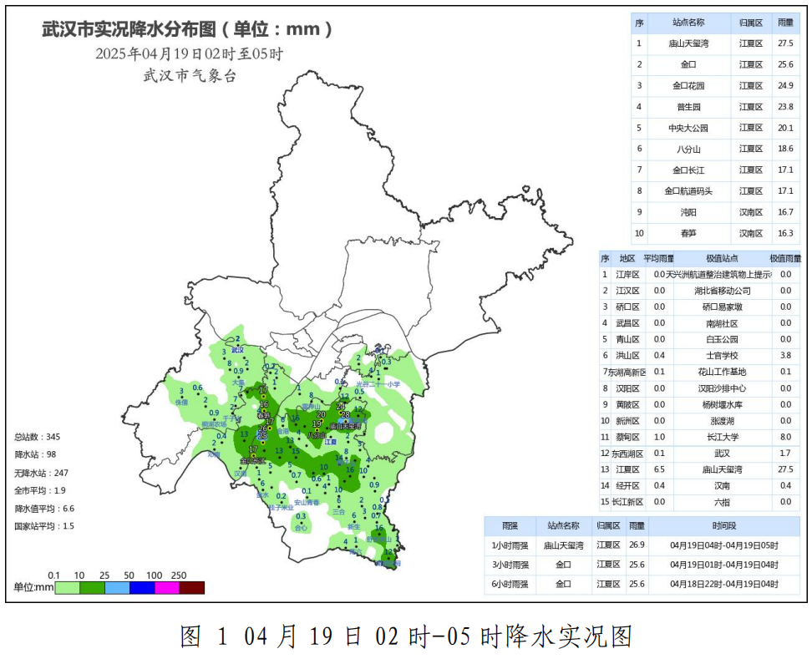
Task: Select the 国家站平均：1.5 statistic
Action: 44,526
